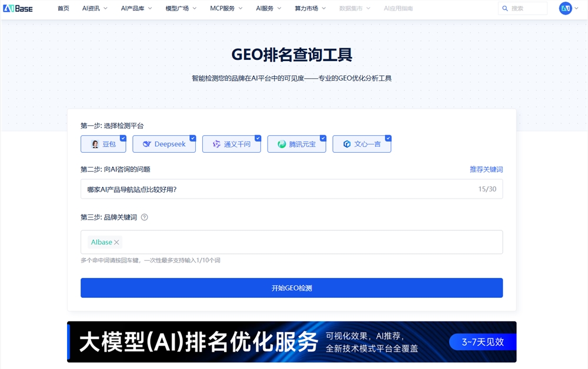Expand the MCP服务 menu chevron
Screen dimensions: 588x369
[240, 8]
